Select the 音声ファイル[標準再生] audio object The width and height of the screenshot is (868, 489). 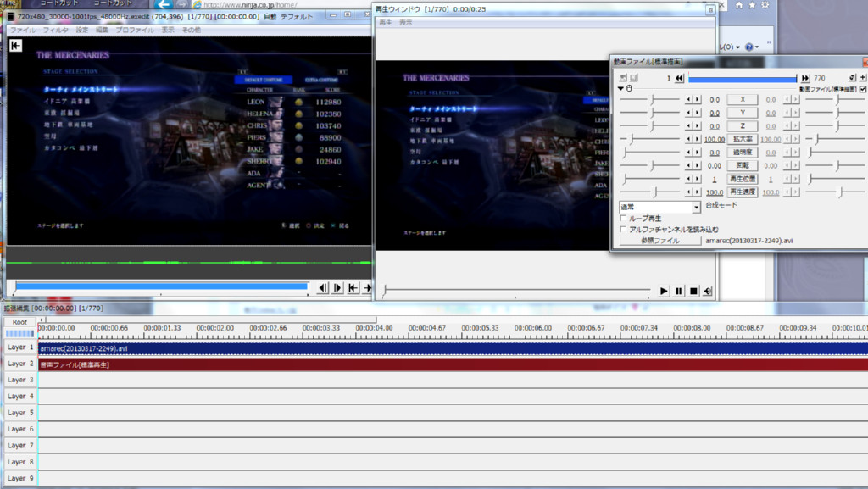coord(453,364)
